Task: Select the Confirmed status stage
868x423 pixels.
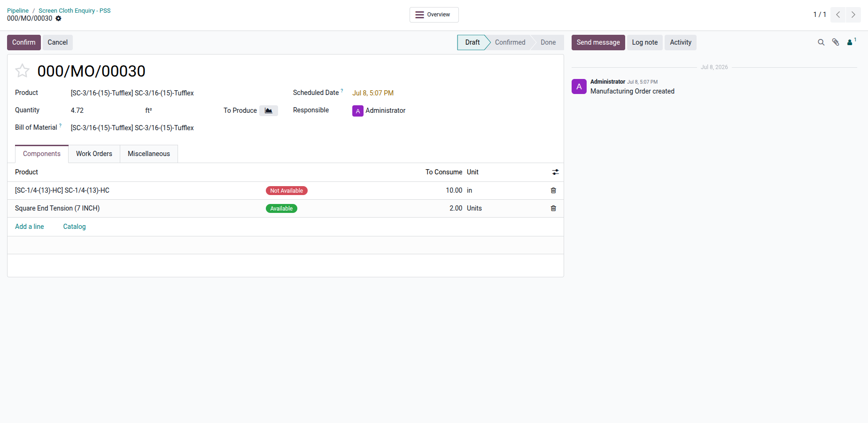Action: pos(510,42)
